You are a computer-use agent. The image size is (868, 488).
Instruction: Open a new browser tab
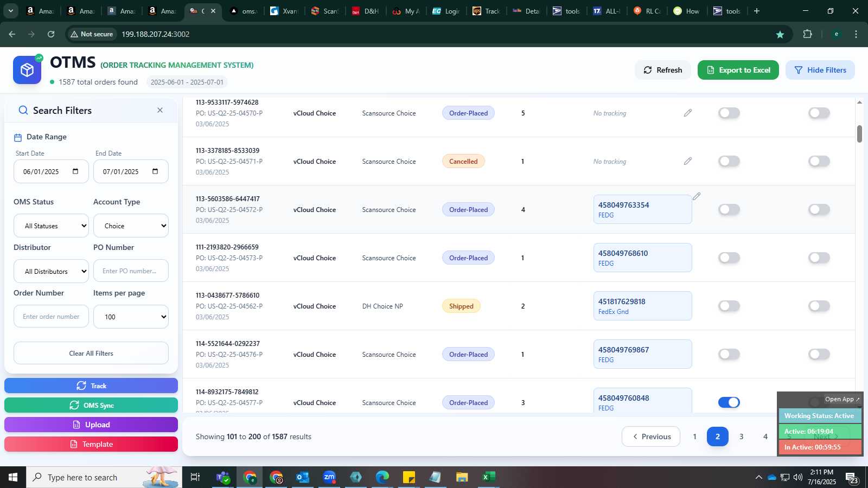(x=757, y=11)
